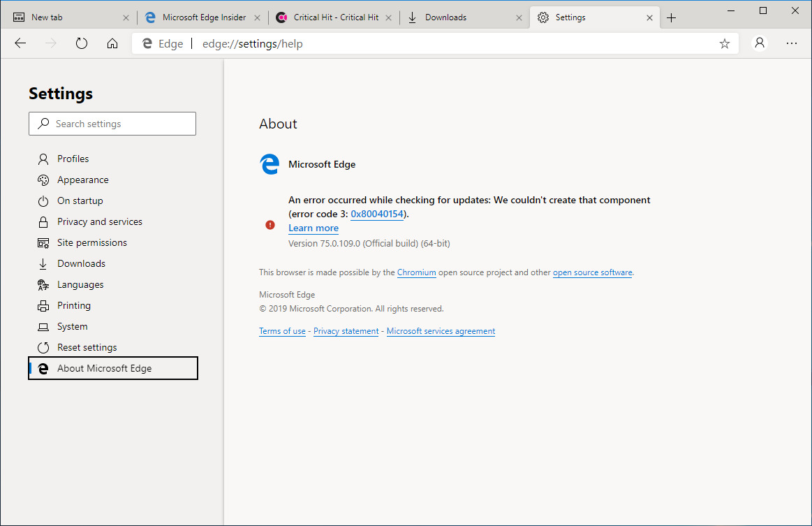The width and height of the screenshot is (812, 526).
Task: Open the Privacy statement link
Action: [x=346, y=331]
